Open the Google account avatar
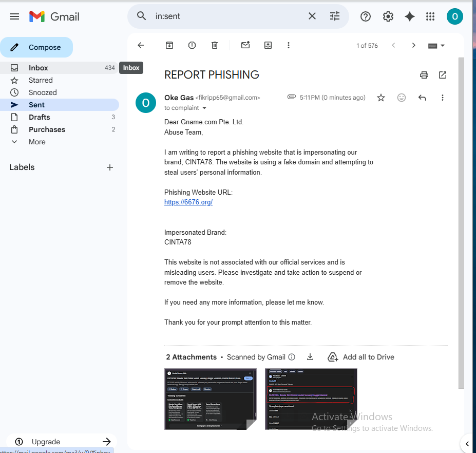 (x=454, y=16)
